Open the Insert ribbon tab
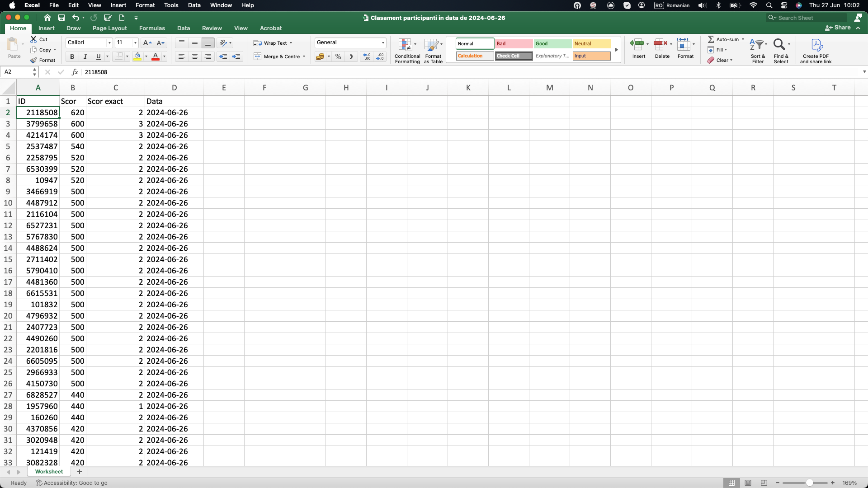The width and height of the screenshot is (868, 488). pyautogui.click(x=47, y=28)
